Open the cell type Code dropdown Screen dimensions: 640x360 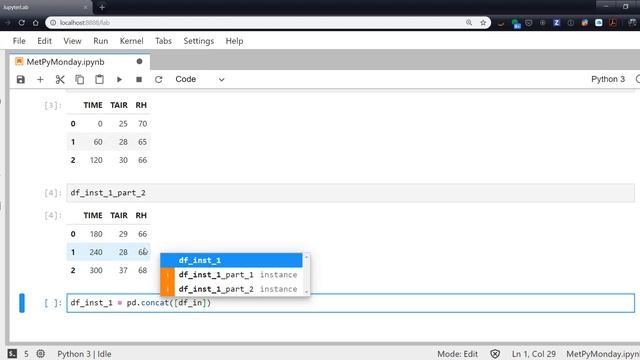coord(200,80)
